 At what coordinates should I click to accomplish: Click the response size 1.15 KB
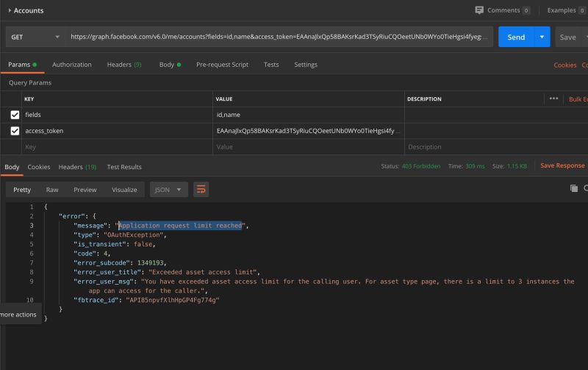coord(517,166)
